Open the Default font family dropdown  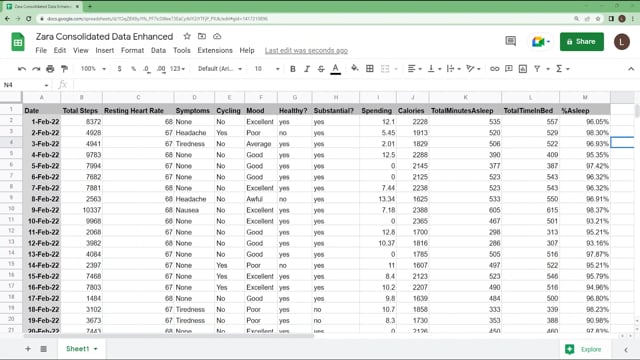[x=220, y=69]
